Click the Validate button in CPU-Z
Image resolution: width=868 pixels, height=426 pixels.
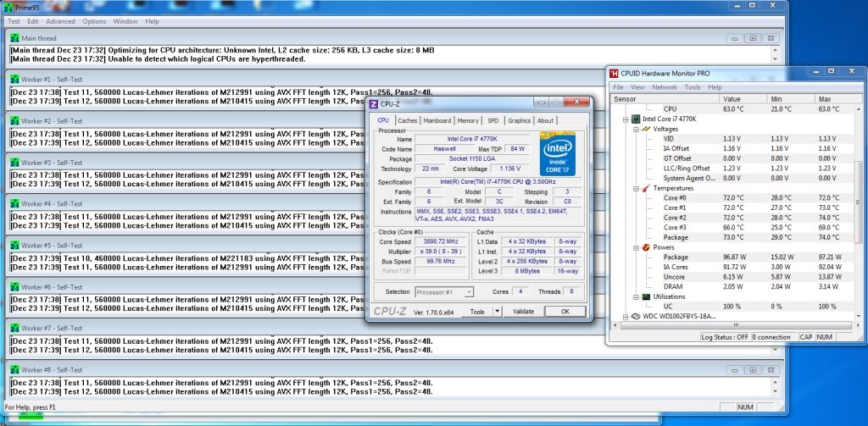(x=523, y=312)
